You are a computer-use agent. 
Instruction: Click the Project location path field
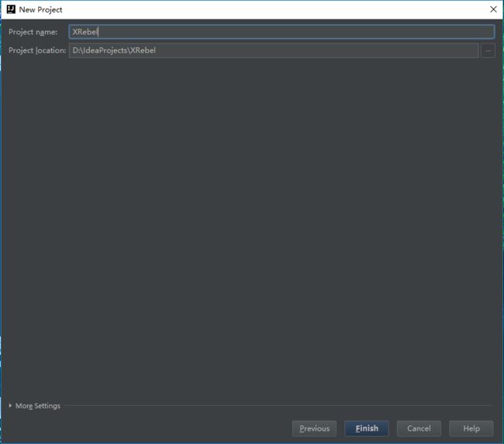tap(274, 50)
